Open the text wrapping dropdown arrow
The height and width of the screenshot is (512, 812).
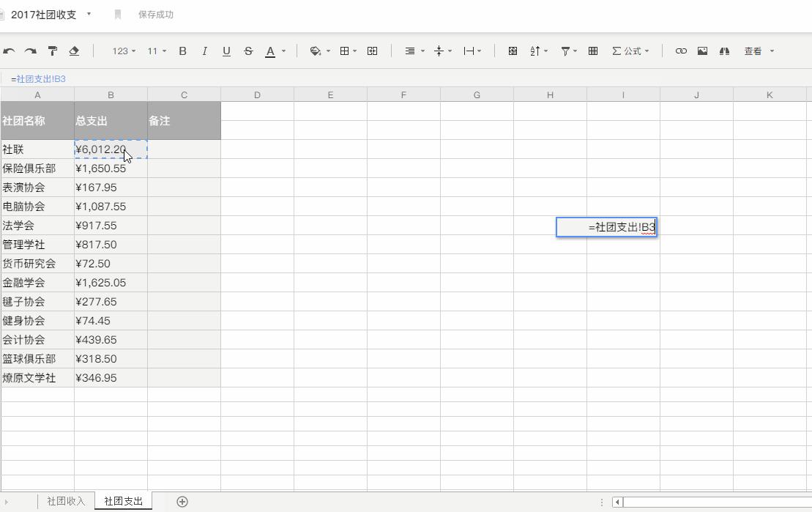479,51
